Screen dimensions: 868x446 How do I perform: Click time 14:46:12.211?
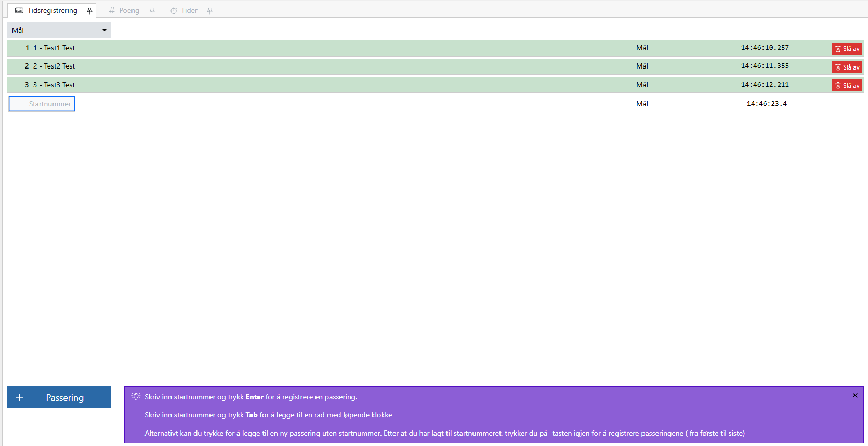(765, 85)
